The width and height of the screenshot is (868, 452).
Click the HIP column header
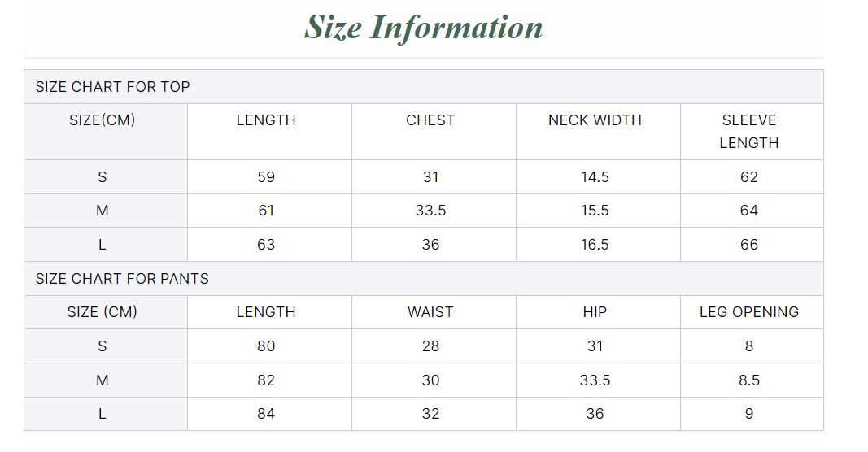(x=595, y=312)
